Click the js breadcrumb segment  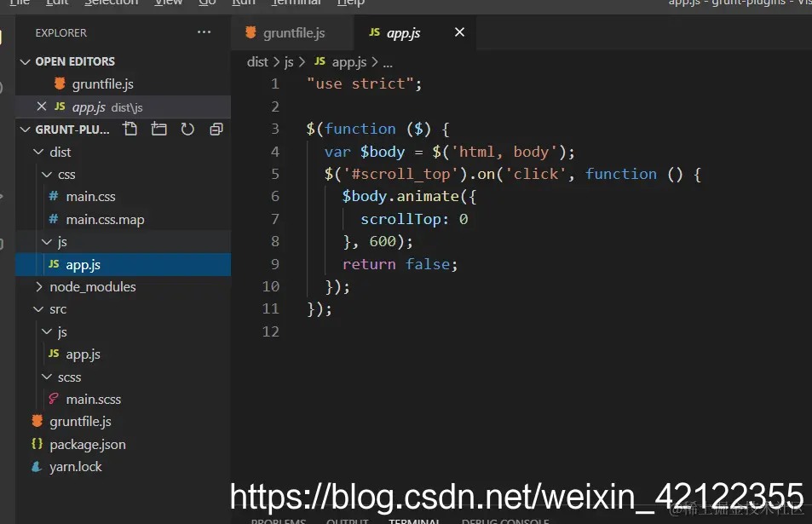tap(289, 62)
